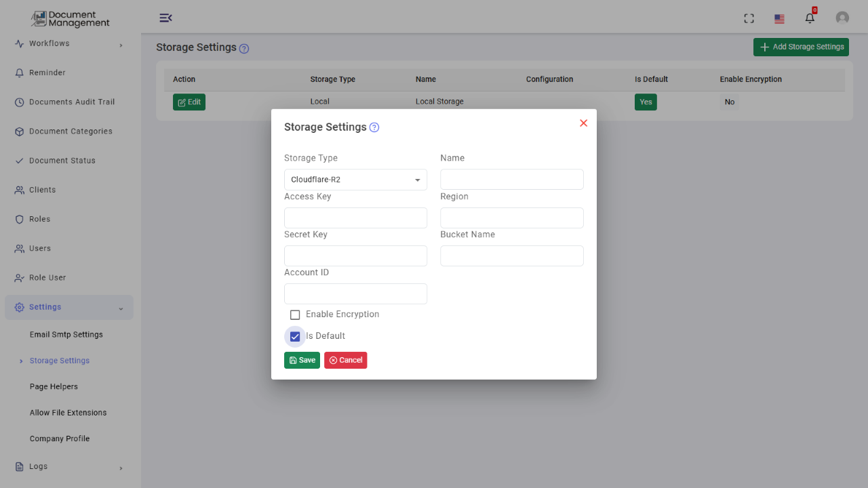Enable the Enable Encryption checkbox
This screenshot has height=488, width=868.
[x=295, y=314]
